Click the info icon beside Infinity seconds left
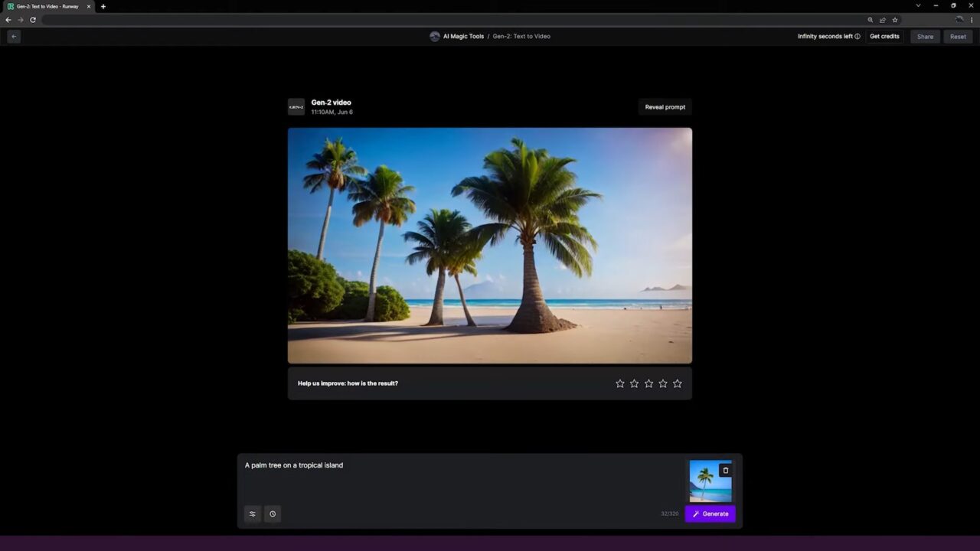980x551 pixels. (x=857, y=36)
